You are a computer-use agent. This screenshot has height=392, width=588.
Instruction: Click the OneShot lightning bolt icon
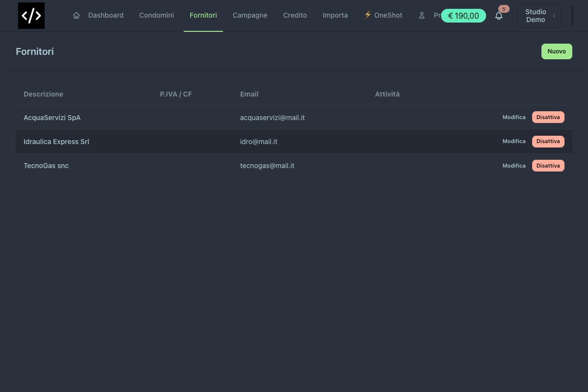pos(368,15)
